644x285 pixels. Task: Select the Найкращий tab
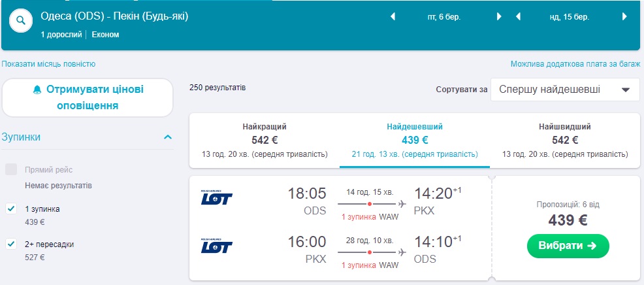(x=265, y=139)
